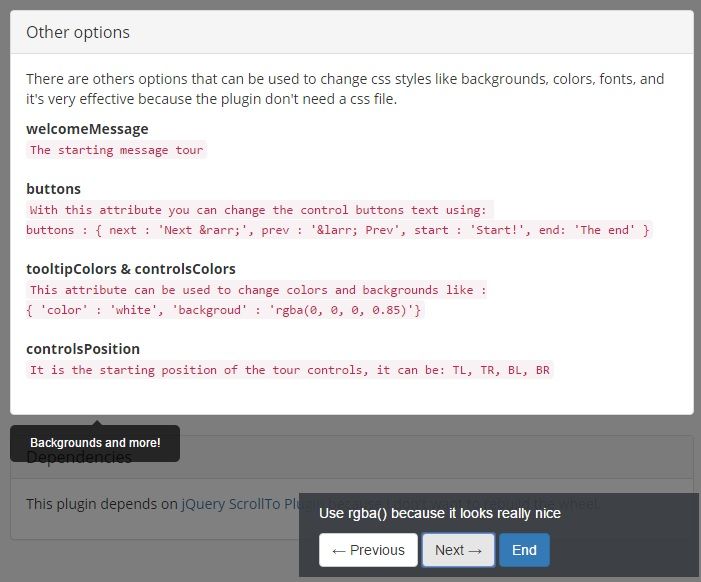The width and height of the screenshot is (701, 582).
Task: Click the Previous tour button
Action: pyautogui.click(x=368, y=550)
